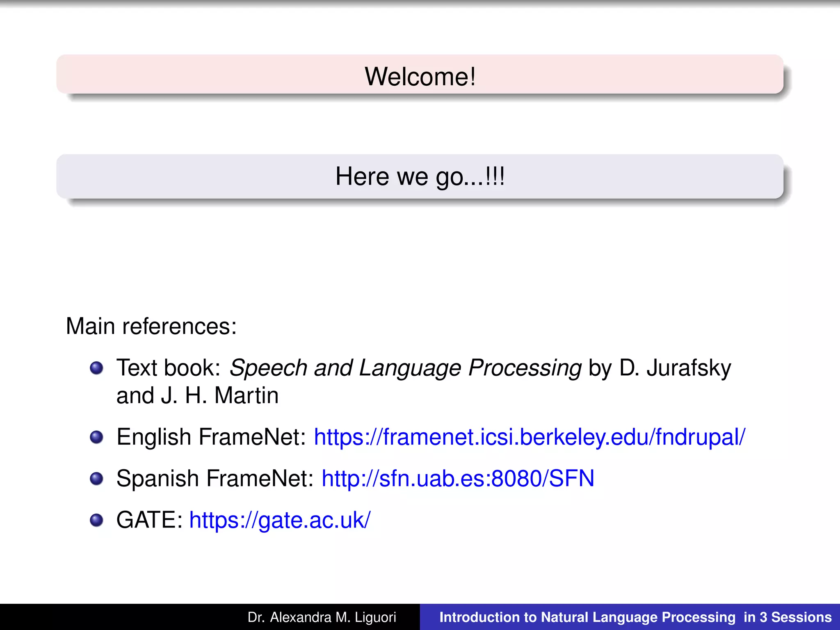Click the 'Spanish FrameNet:' label

click(215, 479)
